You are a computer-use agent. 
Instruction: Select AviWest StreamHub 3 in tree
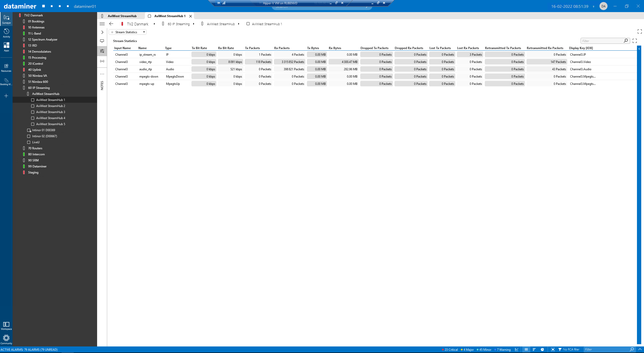tap(50, 112)
